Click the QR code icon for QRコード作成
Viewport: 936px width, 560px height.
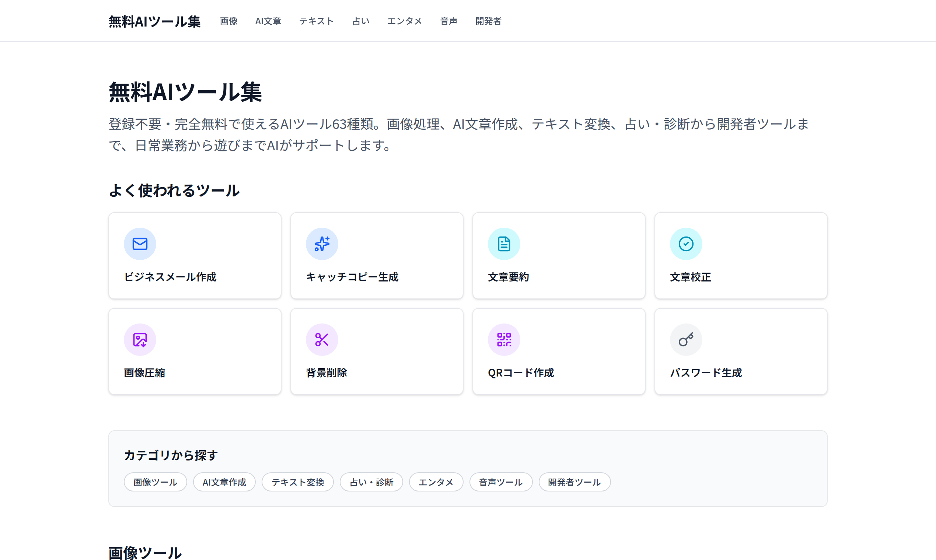pos(504,339)
